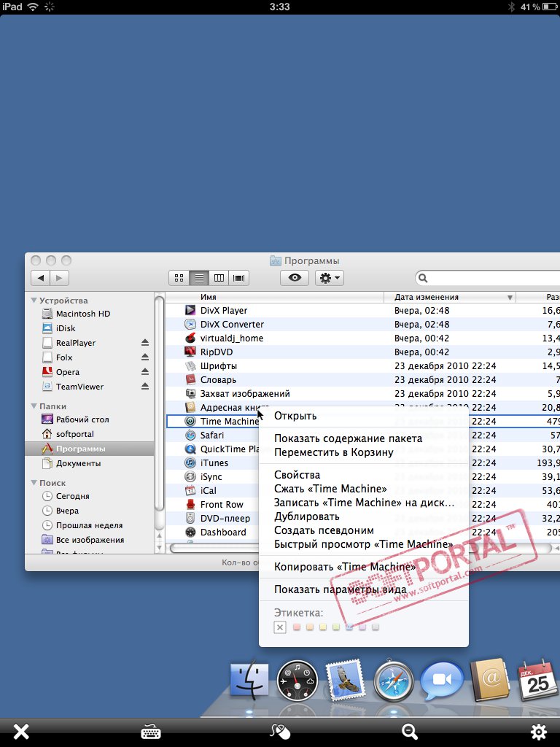Choose Копировать «Time Machine»
560x747 pixels.
[x=364, y=566]
